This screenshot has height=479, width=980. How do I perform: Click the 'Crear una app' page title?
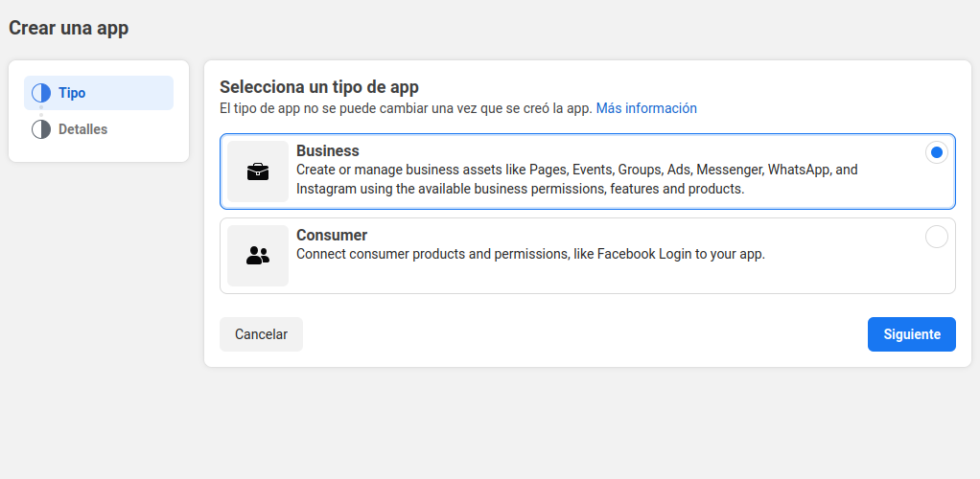69,28
